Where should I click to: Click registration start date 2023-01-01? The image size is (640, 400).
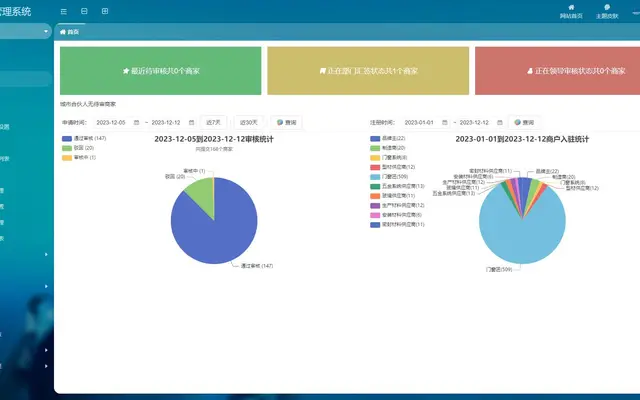click(426, 122)
